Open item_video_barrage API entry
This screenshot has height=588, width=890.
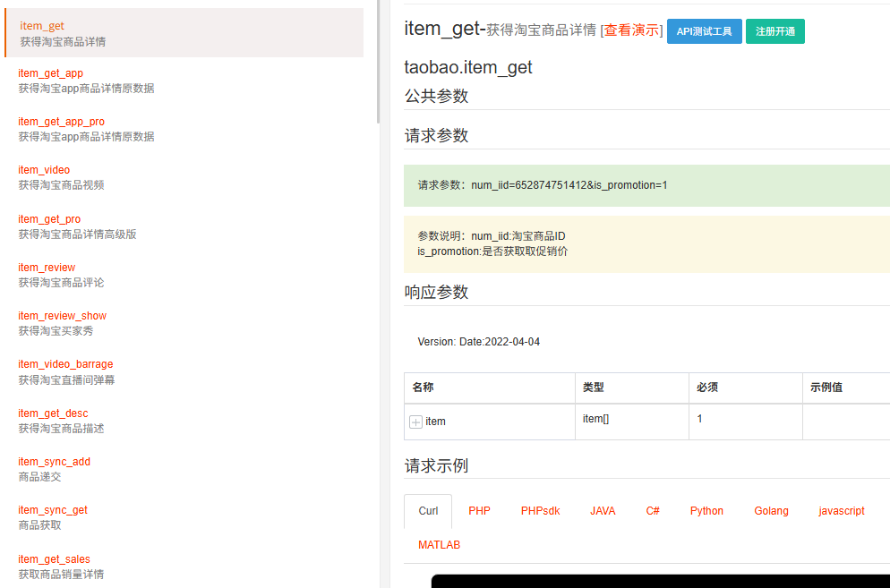pyautogui.click(x=65, y=364)
